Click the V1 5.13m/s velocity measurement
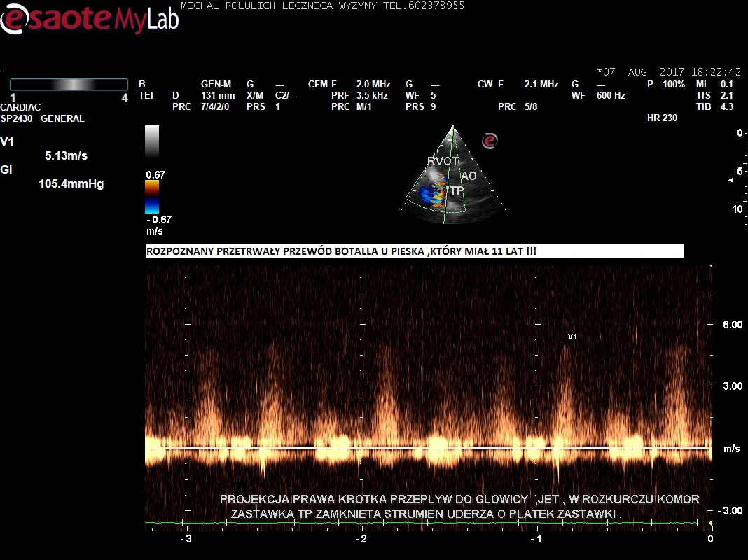This screenshot has width=748, height=560. tap(66, 156)
